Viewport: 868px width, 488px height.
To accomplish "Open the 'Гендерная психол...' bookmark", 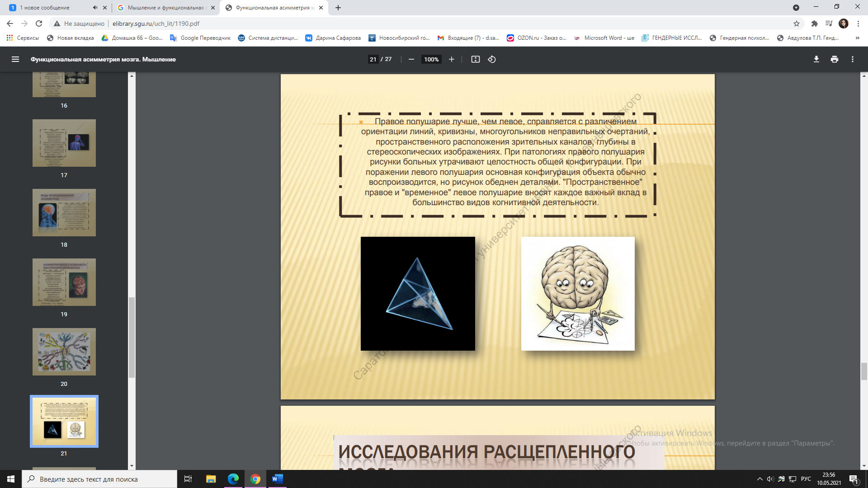I will click(740, 38).
